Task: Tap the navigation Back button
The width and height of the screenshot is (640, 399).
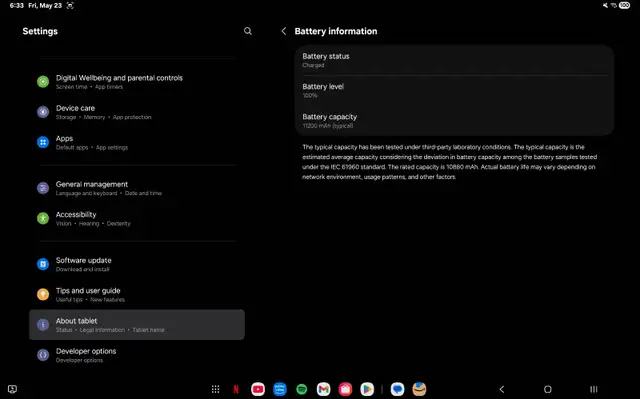Action: 502,389
